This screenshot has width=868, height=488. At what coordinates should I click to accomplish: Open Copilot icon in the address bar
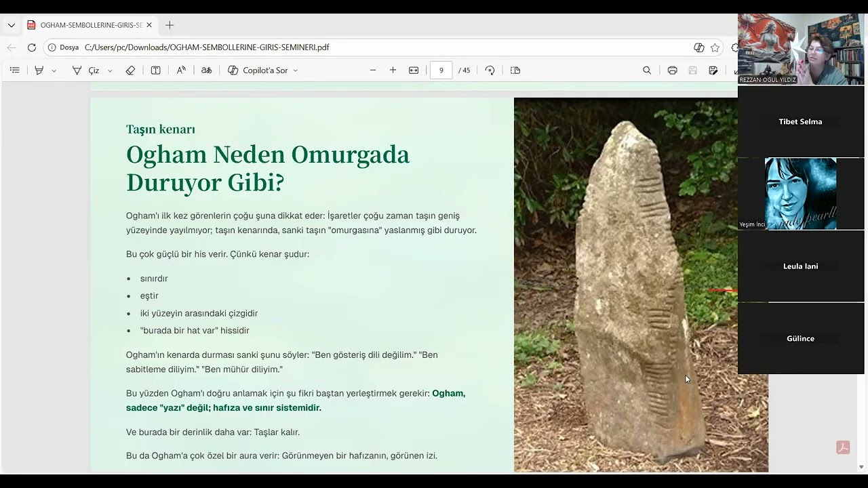click(699, 47)
